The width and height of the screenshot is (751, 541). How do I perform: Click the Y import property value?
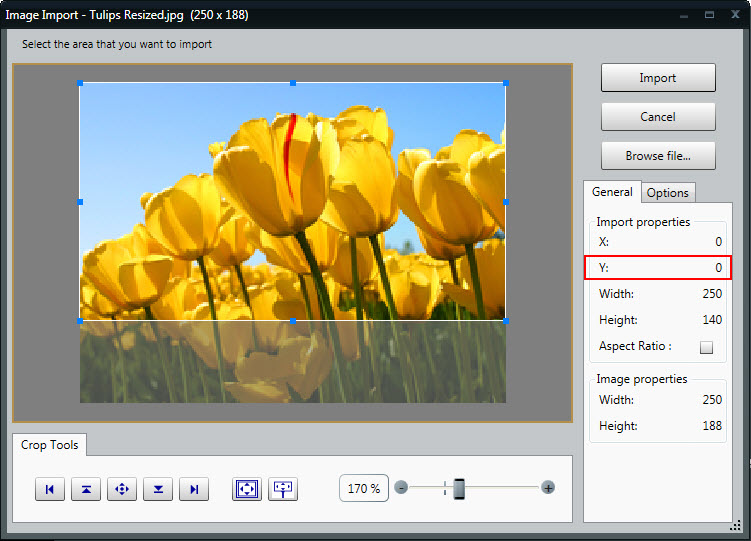[x=718, y=268]
